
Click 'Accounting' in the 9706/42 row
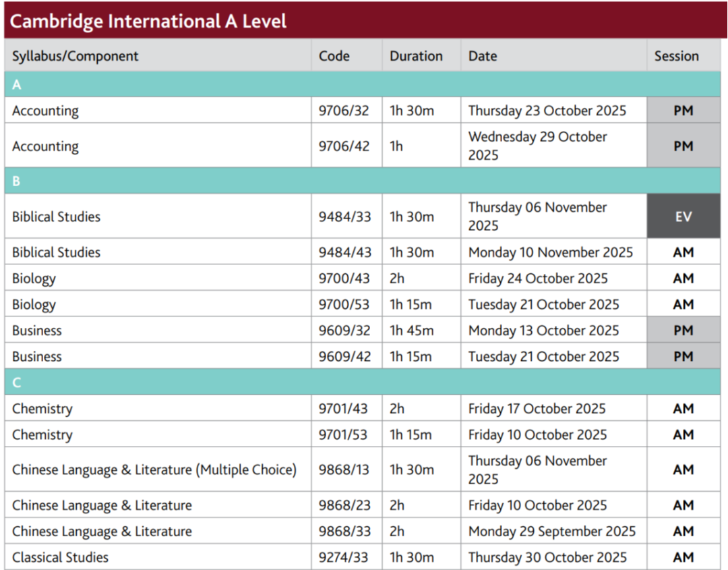point(46,146)
